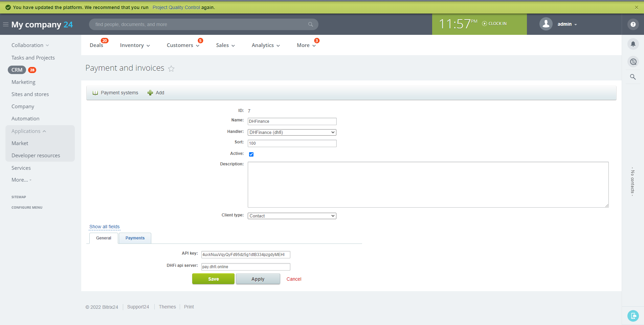The image size is (644, 325).
Task: Click Configure Menu in sidebar
Action: [27, 208]
